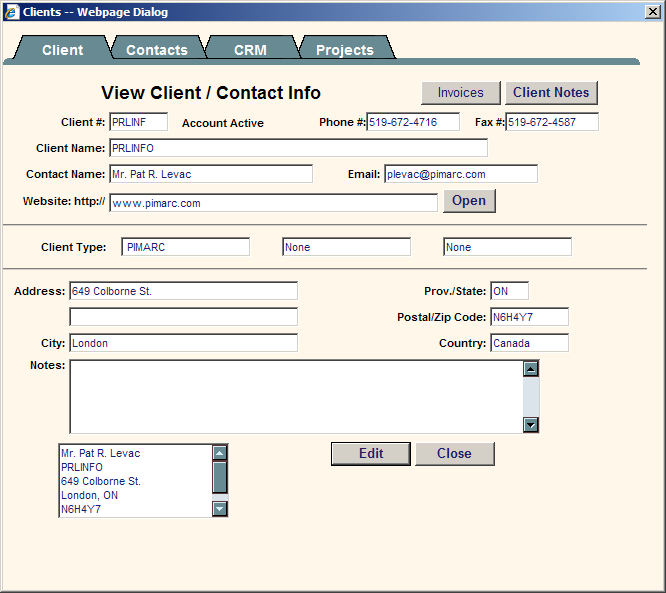This screenshot has width=666, height=593.
Task: Click the Internet Explorer icon in title bar
Action: click(x=11, y=12)
